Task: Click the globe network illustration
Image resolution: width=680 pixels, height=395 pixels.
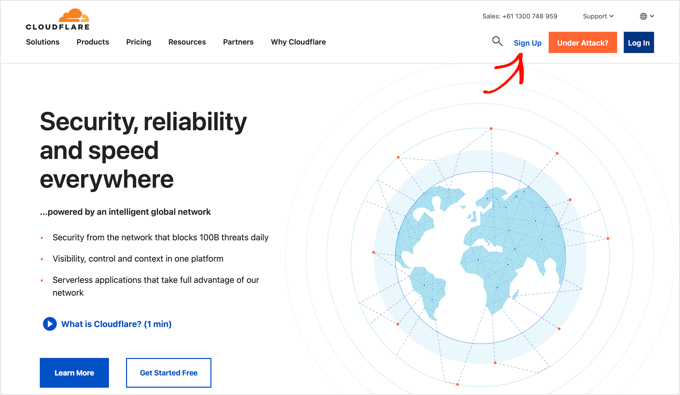Action: (481, 257)
